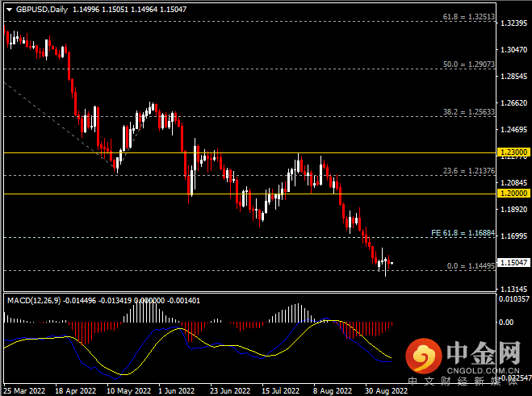This screenshot has height=396, width=532.
Task: Click the FE 61.8 = 1.16884 expansion label
Action: click(x=463, y=233)
